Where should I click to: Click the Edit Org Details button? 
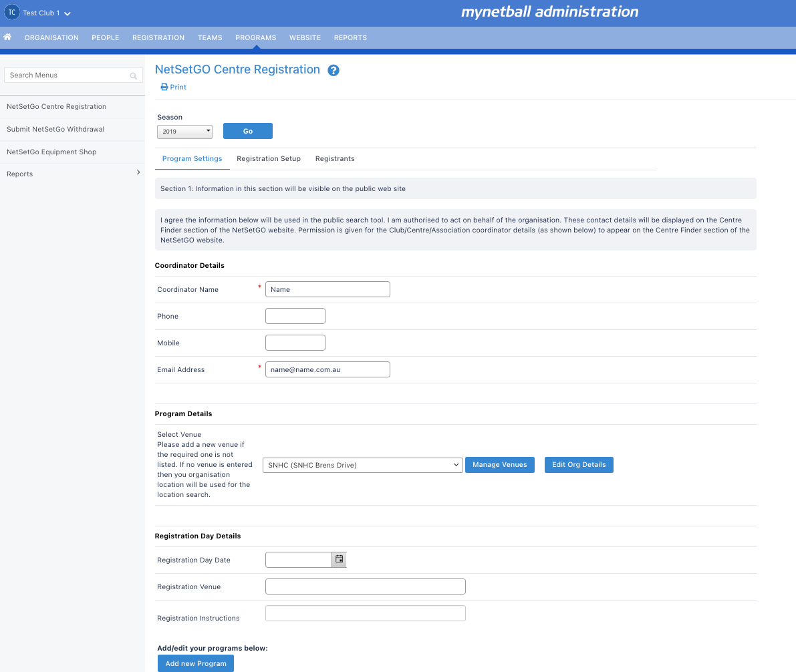coord(579,465)
